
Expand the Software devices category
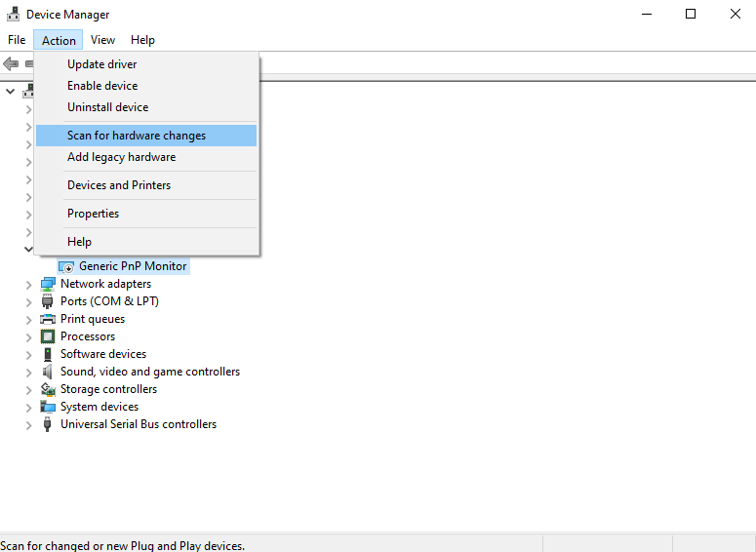(29, 355)
